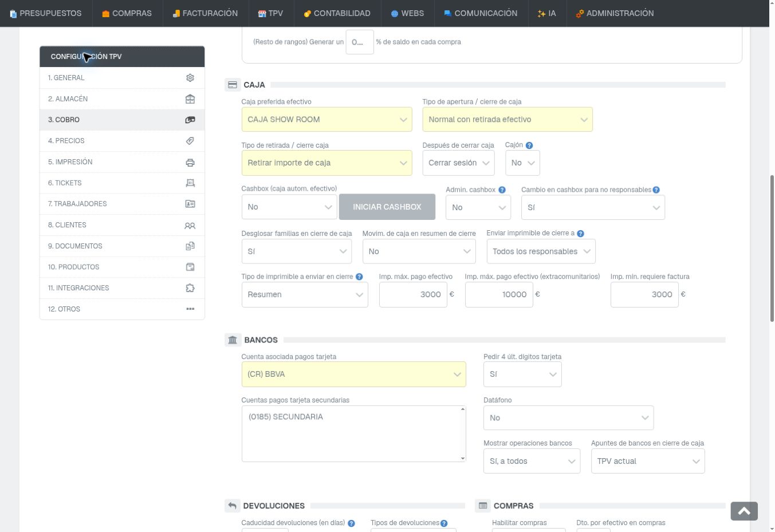
Task: Expand Tipo de apertura / cierre de caja
Action: coord(508,120)
